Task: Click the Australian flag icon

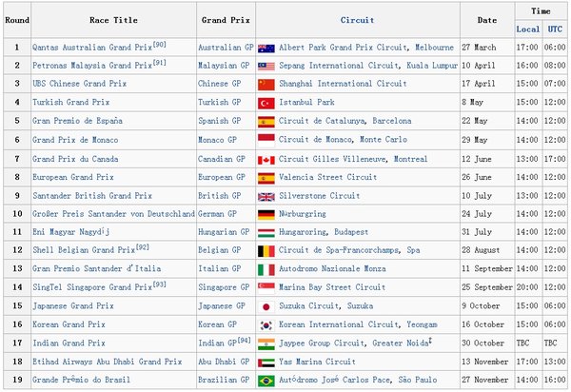Action: pos(266,48)
